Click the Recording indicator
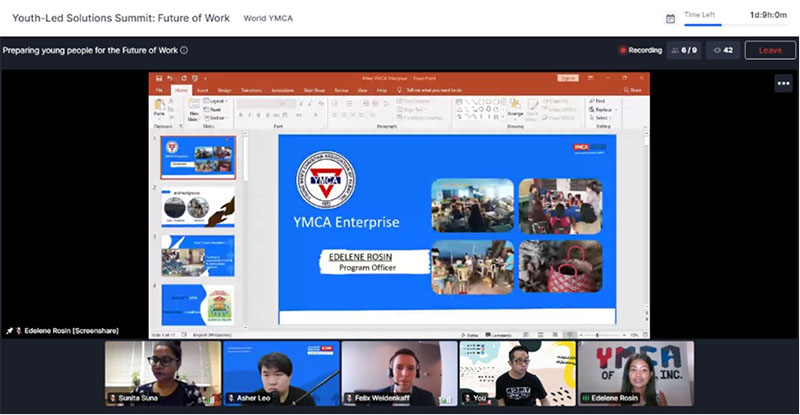Screen dimensions: 800x415 click(640, 50)
